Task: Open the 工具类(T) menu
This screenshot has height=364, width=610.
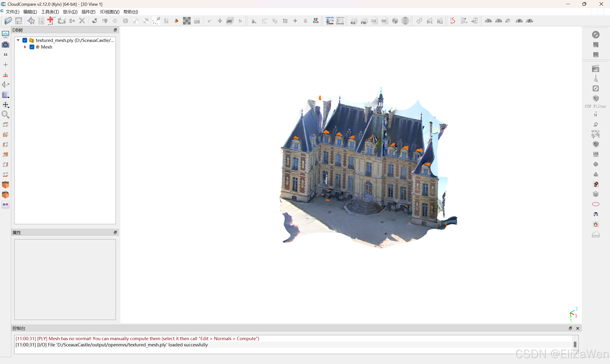Action: pyautogui.click(x=50, y=12)
